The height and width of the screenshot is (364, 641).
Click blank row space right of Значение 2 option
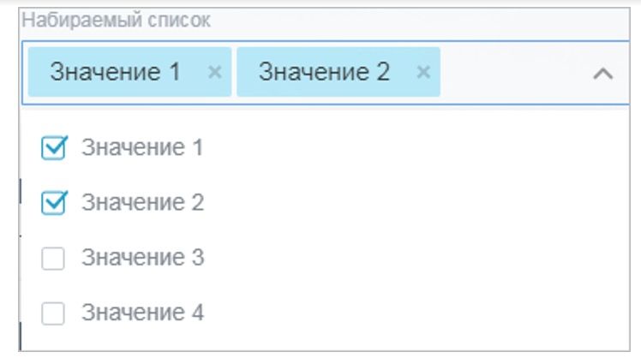(415, 203)
